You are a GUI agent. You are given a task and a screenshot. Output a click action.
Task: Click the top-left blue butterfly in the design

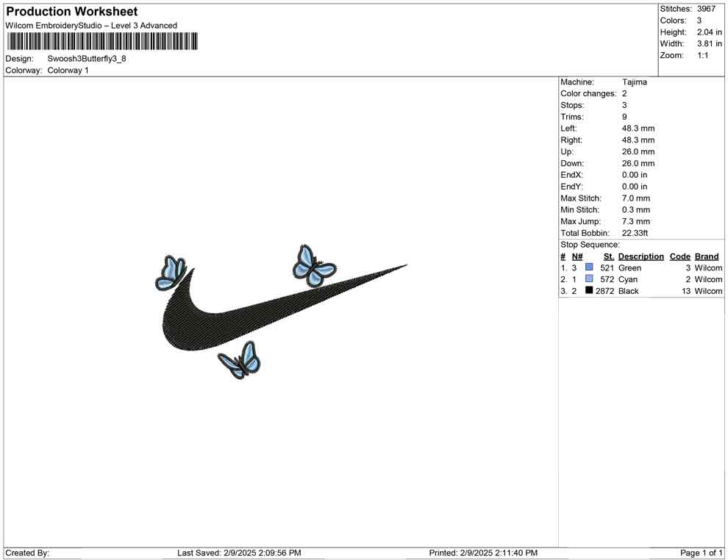171,273
